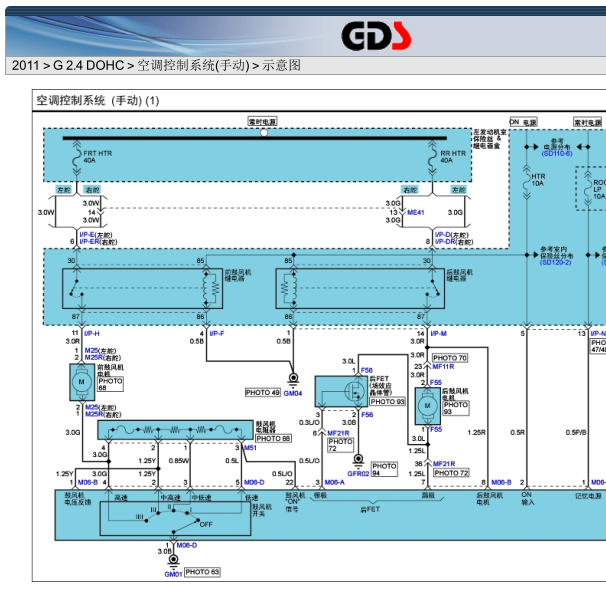Click the blower resistor component
The image size is (606, 596).
175,430
